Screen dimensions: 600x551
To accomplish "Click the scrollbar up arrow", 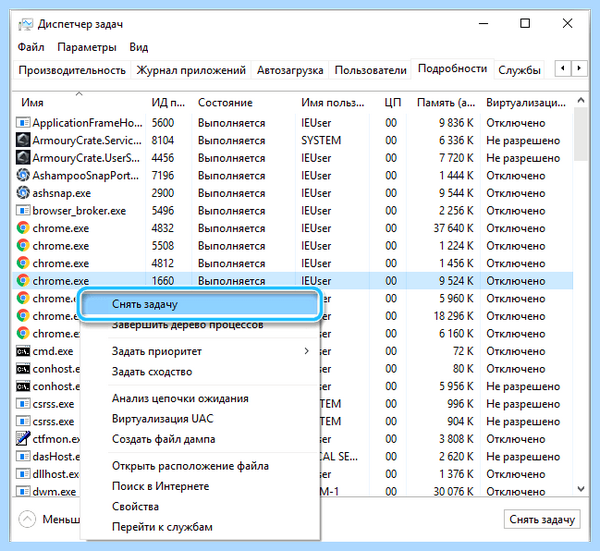I will pos(581,100).
